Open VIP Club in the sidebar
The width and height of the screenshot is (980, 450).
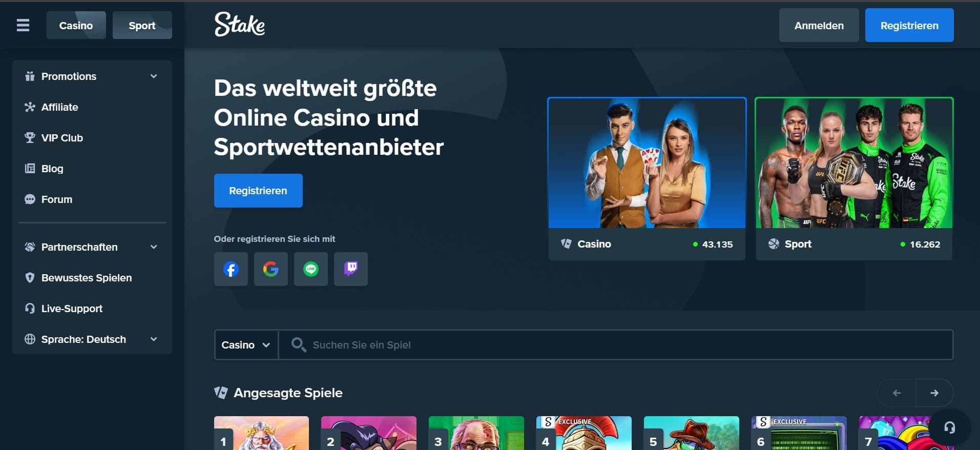click(x=62, y=138)
